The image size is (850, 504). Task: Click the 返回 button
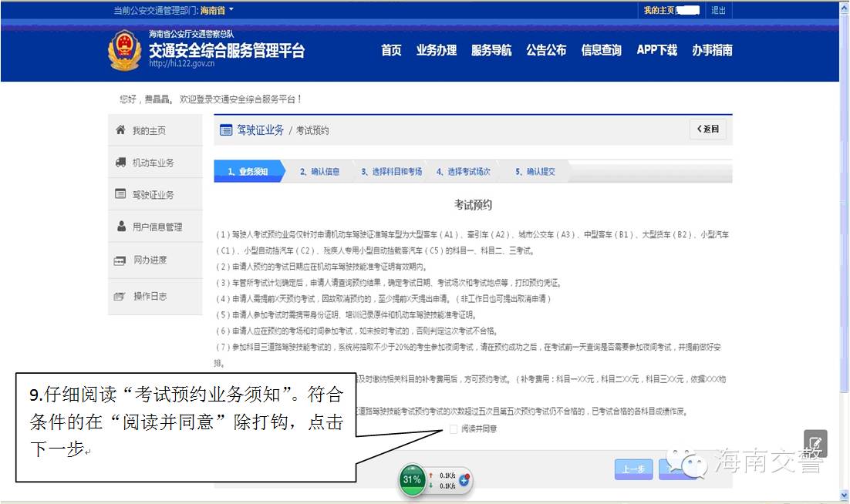click(707, 130)
